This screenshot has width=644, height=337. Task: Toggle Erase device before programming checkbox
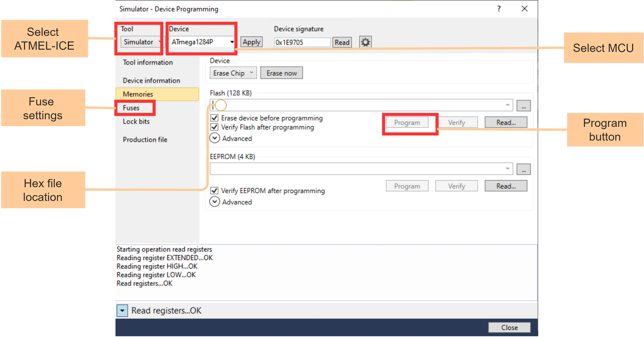coord(214,118)
